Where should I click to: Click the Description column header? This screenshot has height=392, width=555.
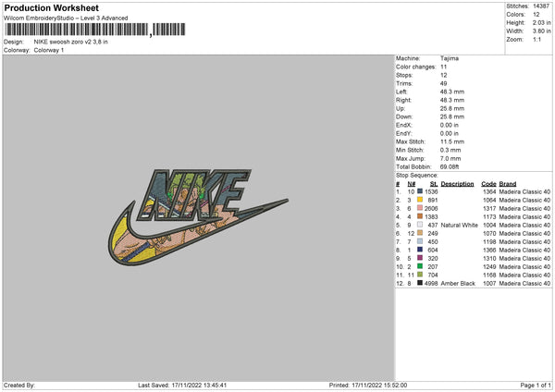(457, 184)
